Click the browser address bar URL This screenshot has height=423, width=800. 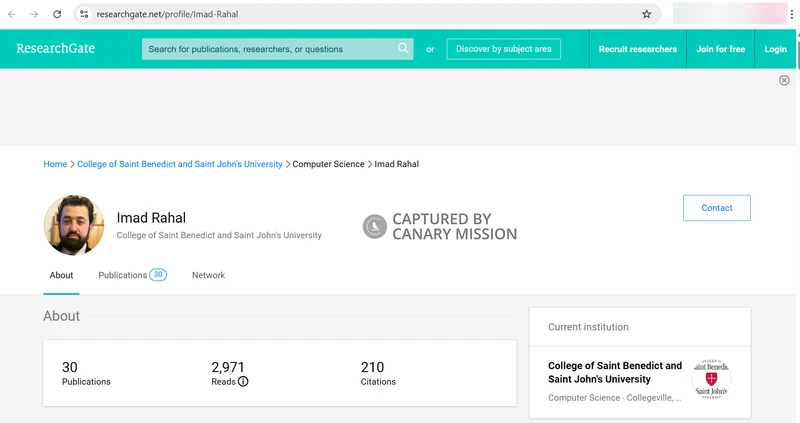click(x=167, y=14)
